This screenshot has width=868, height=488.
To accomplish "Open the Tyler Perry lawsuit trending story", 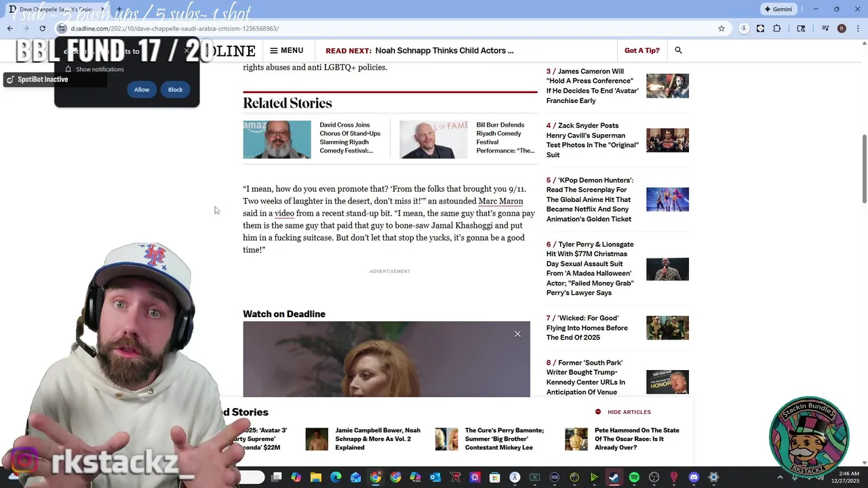I will [x=590, y=268].
